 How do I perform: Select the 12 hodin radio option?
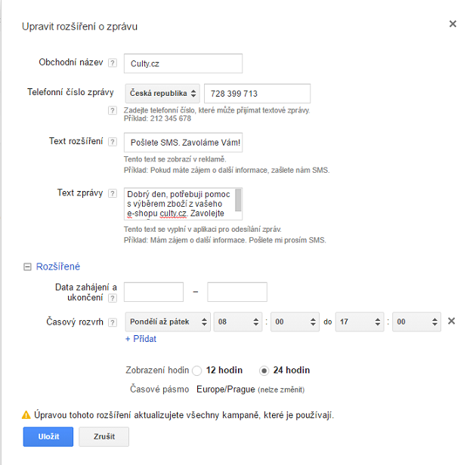point(197,371)
